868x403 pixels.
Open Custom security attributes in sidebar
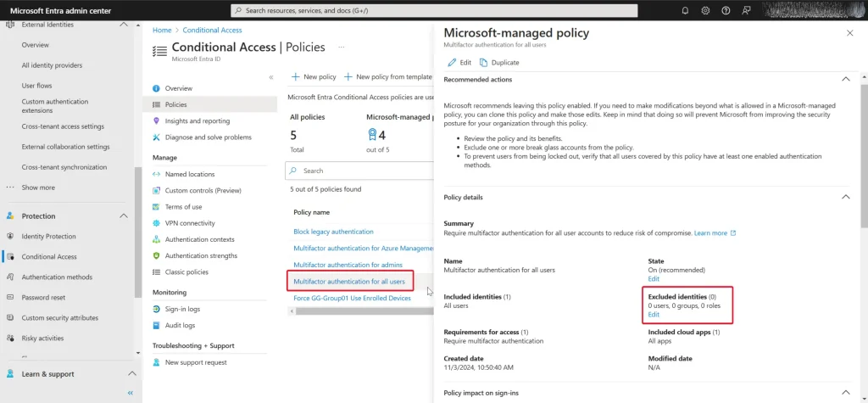pos(60,317)
